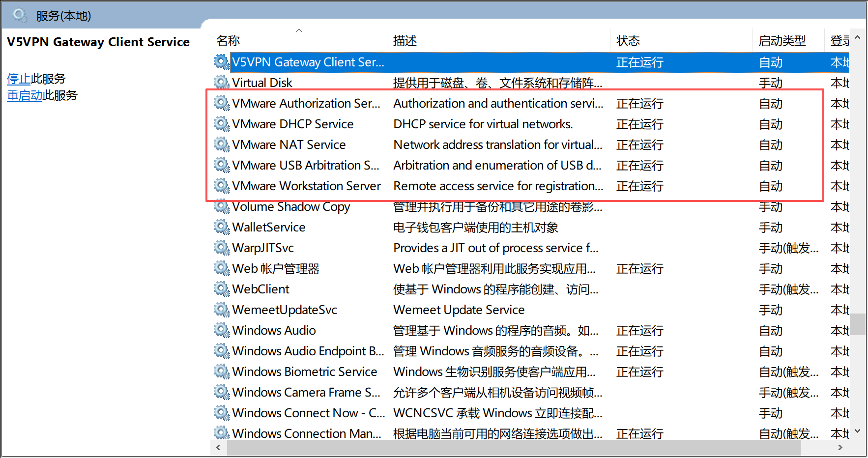This screenshot has height=458, width=868.
Task: Select Volume Shadow Copy service name
Action: (291, 207)
